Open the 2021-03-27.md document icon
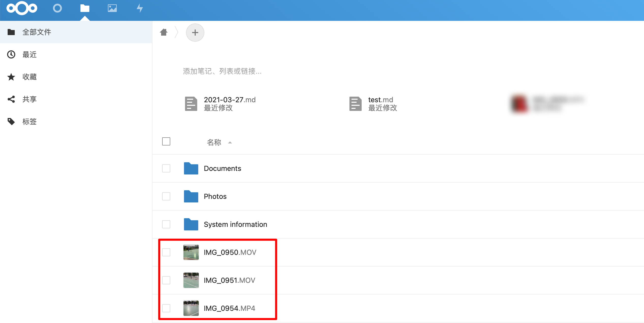Viewport: 644px width, 323px height. (191, 104)
